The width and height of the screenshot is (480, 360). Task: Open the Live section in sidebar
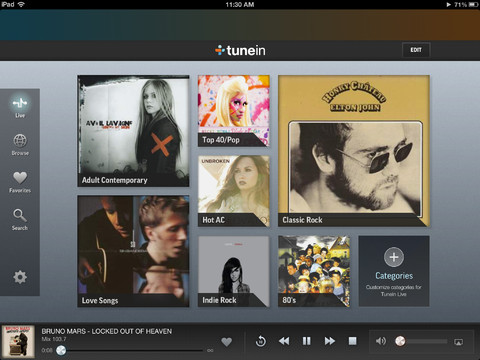pos(20,107)
